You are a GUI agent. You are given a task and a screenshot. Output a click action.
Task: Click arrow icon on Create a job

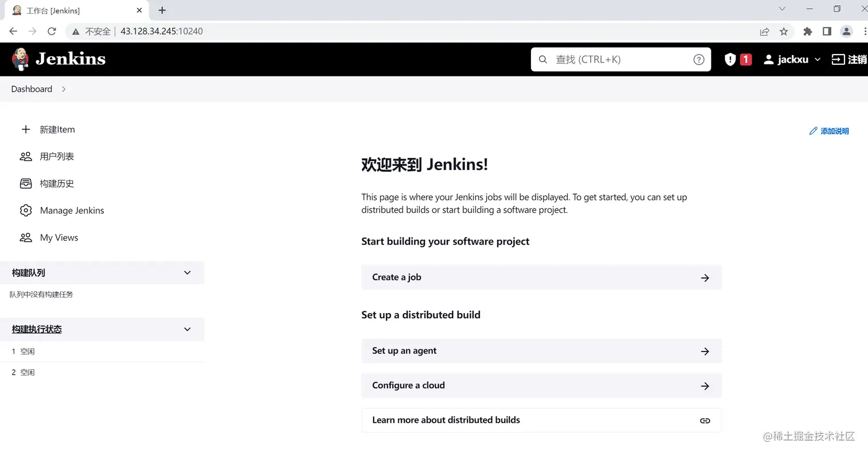pos(705,277)
